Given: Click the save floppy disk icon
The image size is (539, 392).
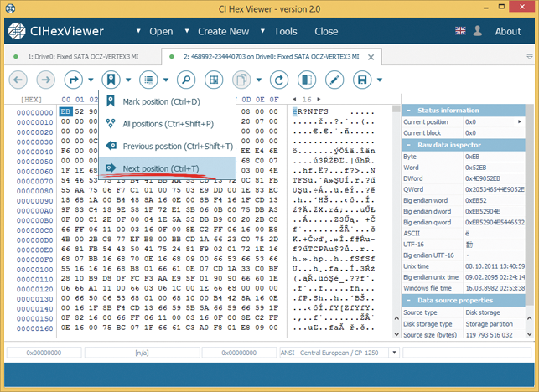Looking at the screenshot, I should 362,80.
